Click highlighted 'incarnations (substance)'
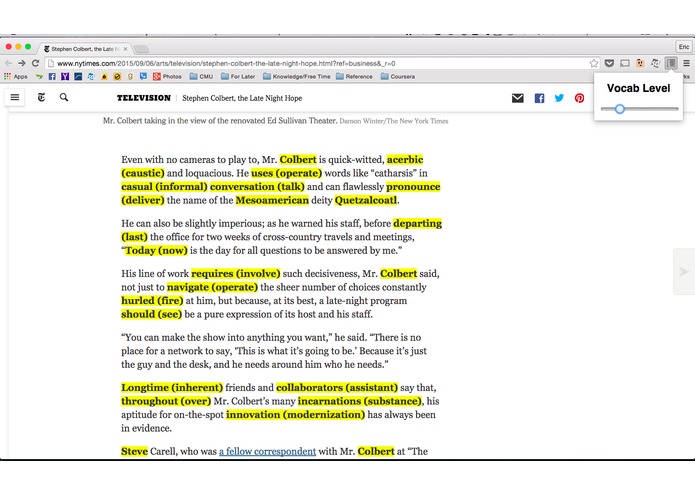This screenshot has width=695, height=494. pos(360,401)
